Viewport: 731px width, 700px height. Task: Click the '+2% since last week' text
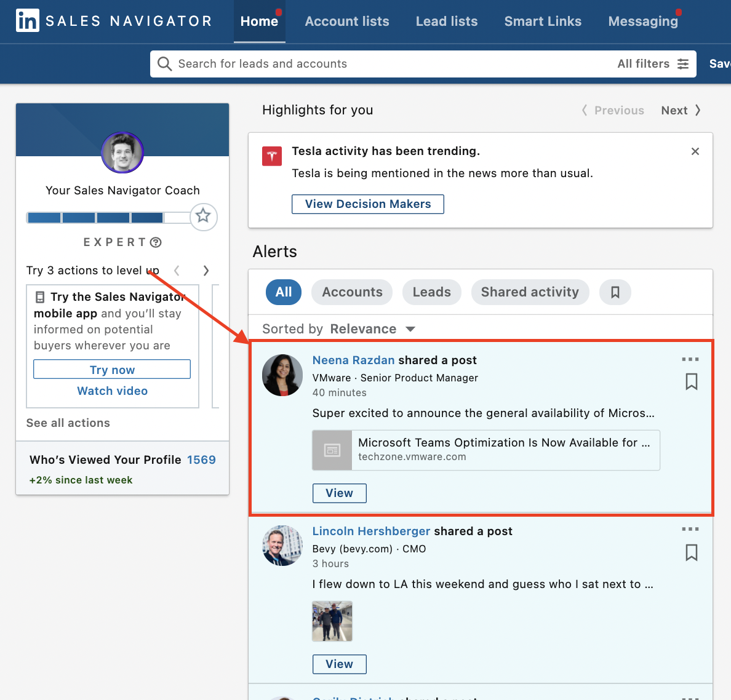tap(81, 480)
